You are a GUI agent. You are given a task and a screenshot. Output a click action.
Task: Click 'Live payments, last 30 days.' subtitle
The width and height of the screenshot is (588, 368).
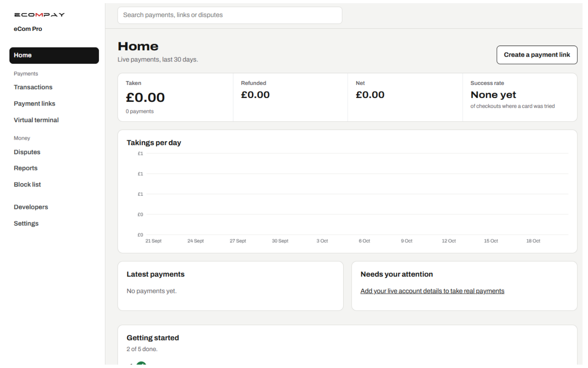pyautogui.click(x=158, y=60)
